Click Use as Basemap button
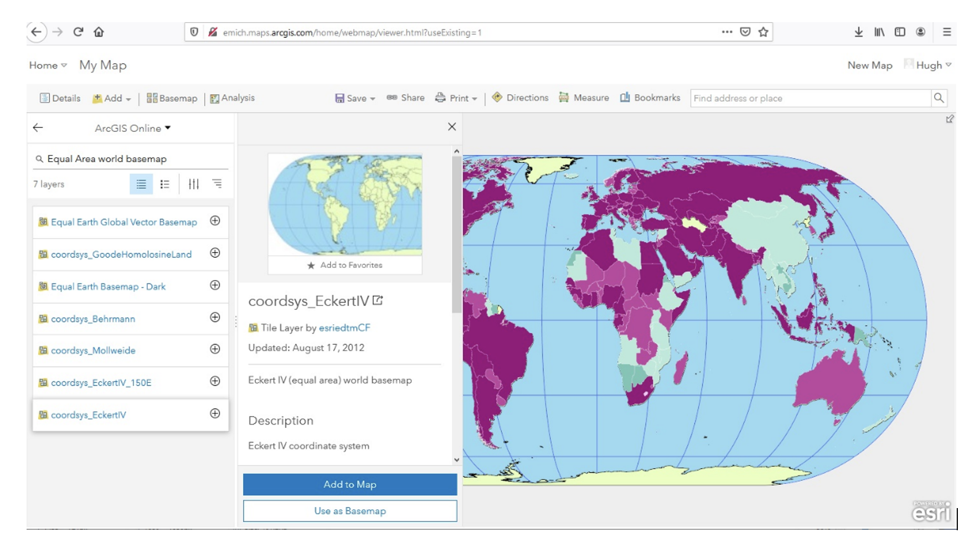 (x=350, y=511)
